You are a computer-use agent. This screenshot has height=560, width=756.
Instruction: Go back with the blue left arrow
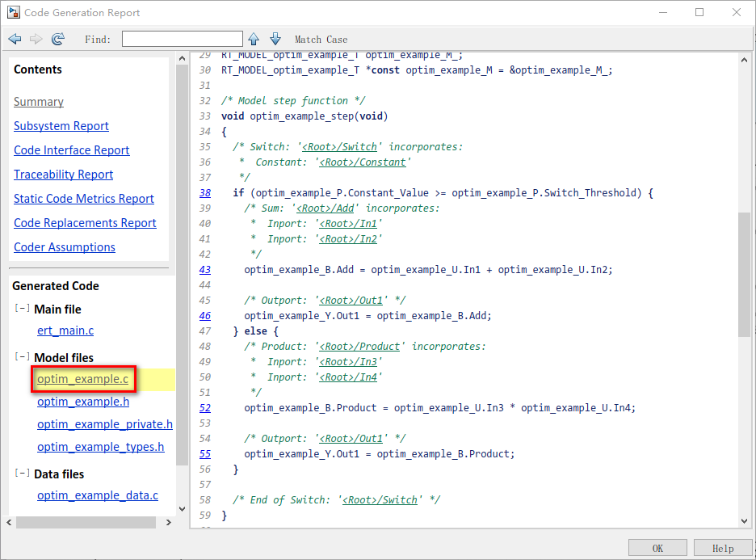(x=15, y=39)
